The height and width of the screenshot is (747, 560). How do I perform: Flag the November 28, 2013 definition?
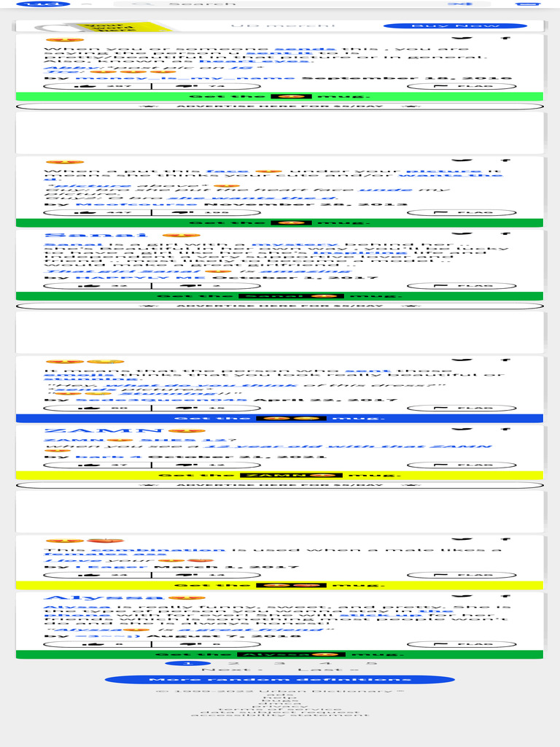[462, 212]
